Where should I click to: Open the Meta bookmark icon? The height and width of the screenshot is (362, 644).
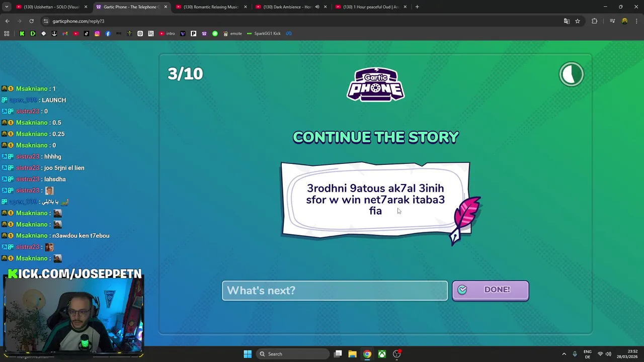(289, 34)
